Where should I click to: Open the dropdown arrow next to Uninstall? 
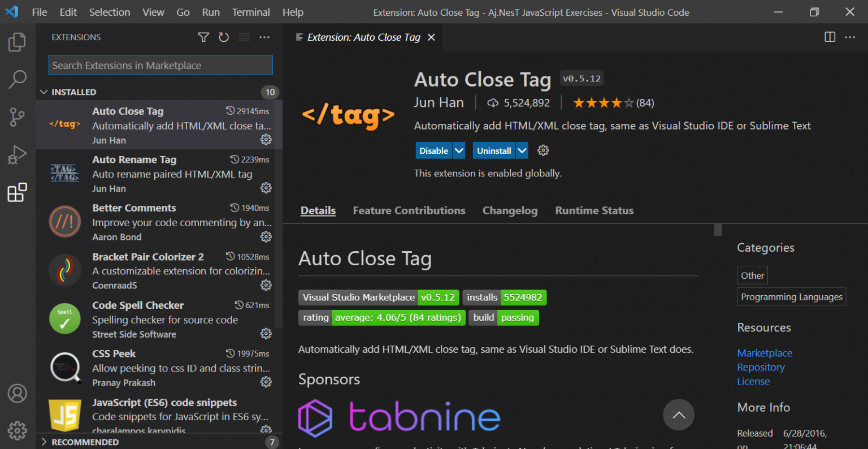(522, 150)
